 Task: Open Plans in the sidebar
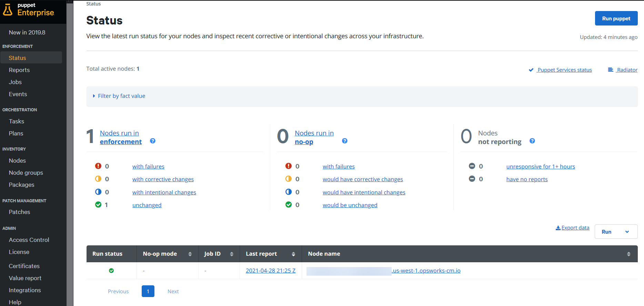pyautogui.click(x=16, y=133)
